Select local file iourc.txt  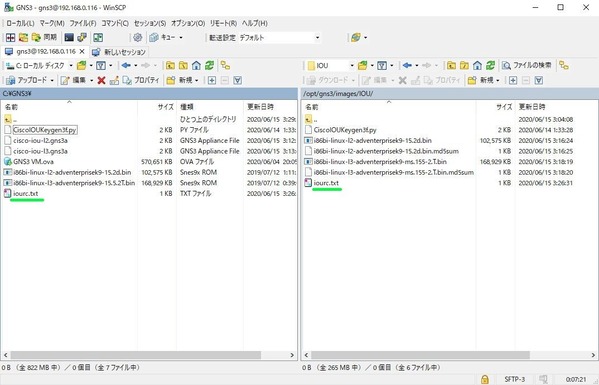26,194
